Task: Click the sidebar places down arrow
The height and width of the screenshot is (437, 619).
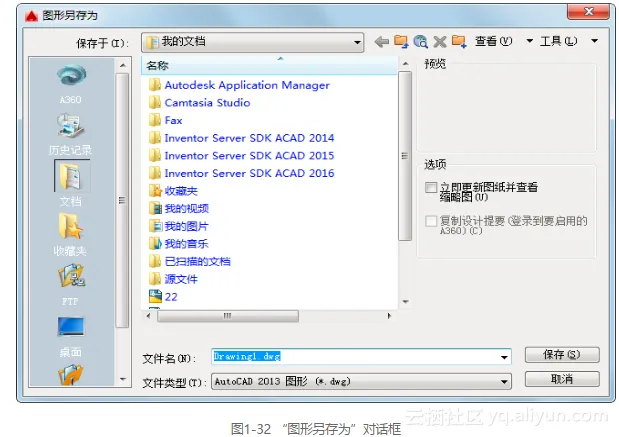Action: click(x=123, y=379)
